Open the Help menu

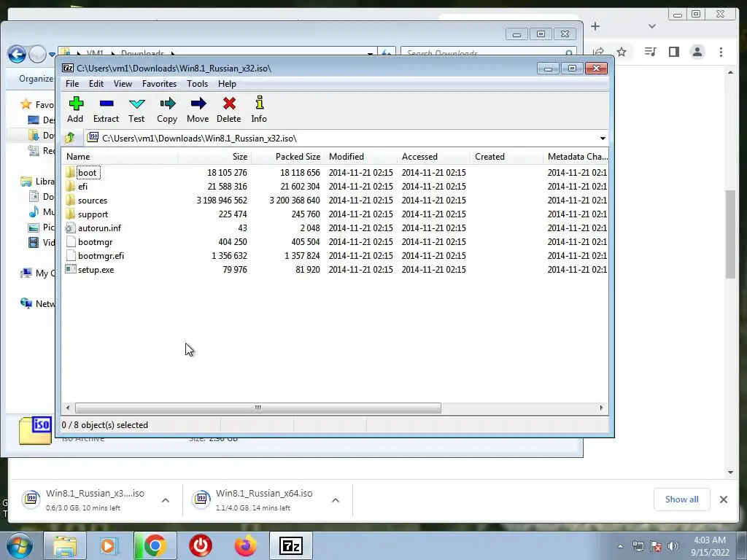pyautogui.click(x=228, y=84)
